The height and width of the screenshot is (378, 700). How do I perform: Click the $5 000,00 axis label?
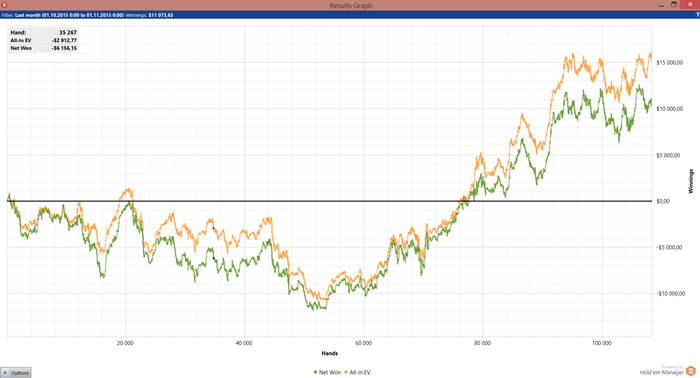(x=668, y=155)
